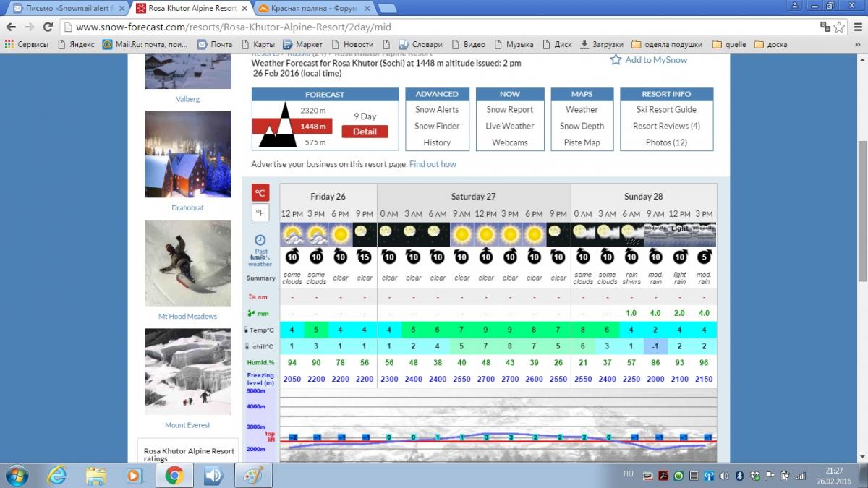Go back using the browser back arrow
The width and height of the screenshot is (868, 488).
(11, 27)
